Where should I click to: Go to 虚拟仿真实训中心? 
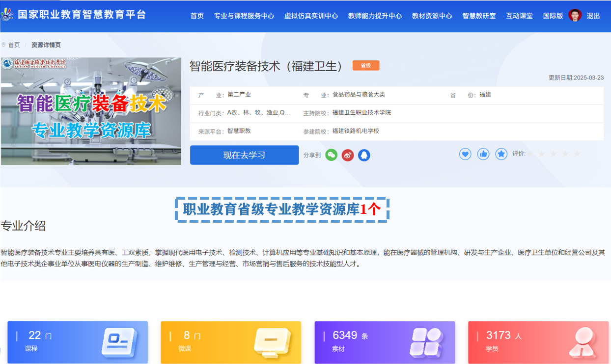pyautogui.click(x=311, y=16)
